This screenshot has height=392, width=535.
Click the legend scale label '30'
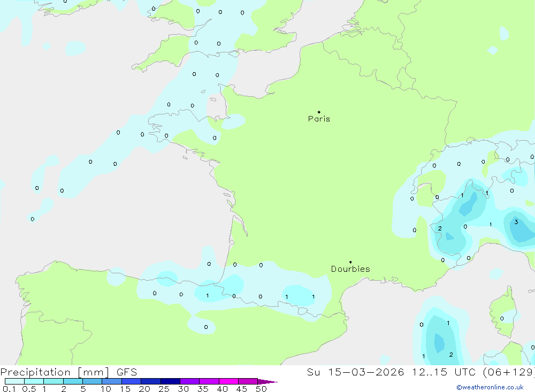(x=184, y=389)
